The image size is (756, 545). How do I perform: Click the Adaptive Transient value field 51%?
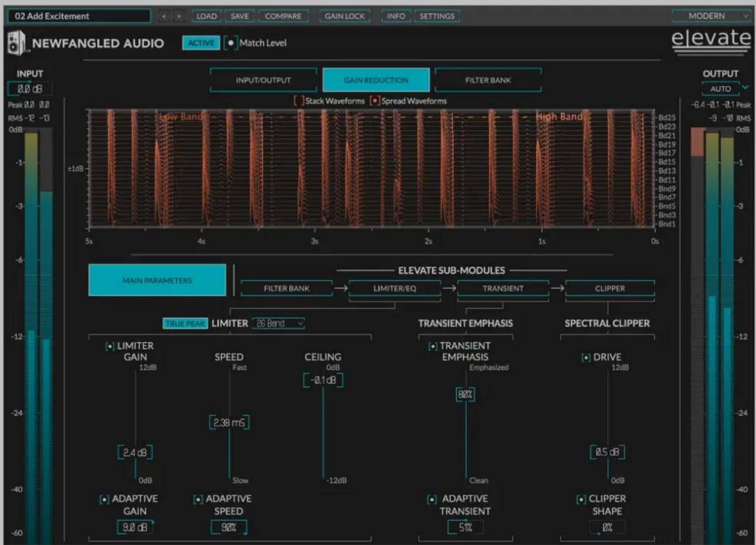click(x=465, y=527)
